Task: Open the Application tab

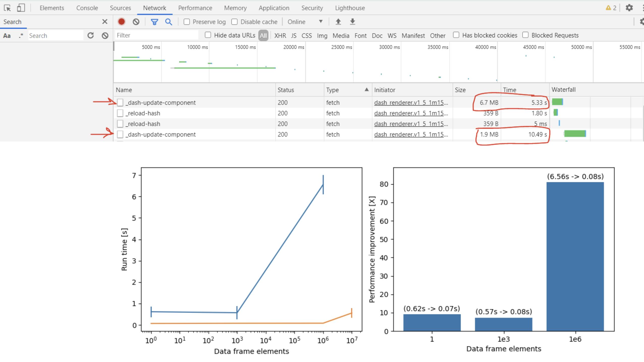Action: pyautogui.click(x=274, y=8)
